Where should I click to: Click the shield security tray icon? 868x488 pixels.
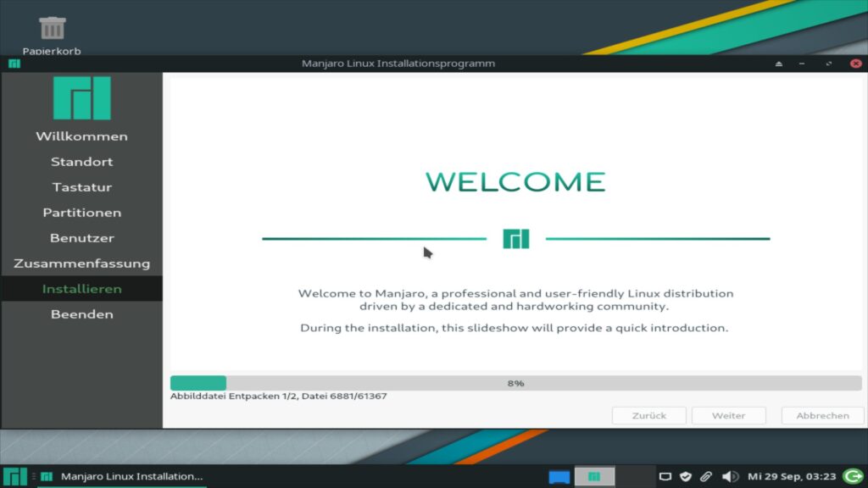[686, 476]
